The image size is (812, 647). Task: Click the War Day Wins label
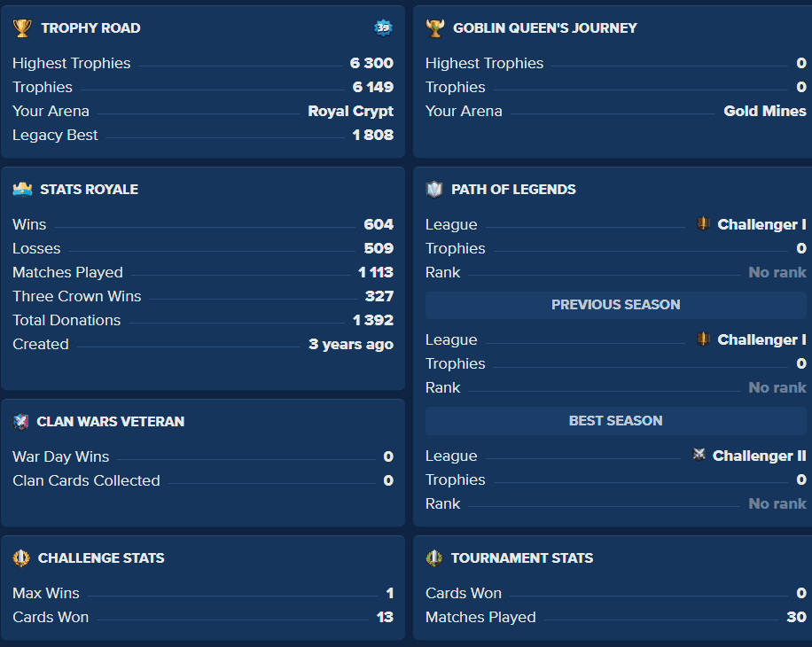pyautogui.click(x=61, y=456)
